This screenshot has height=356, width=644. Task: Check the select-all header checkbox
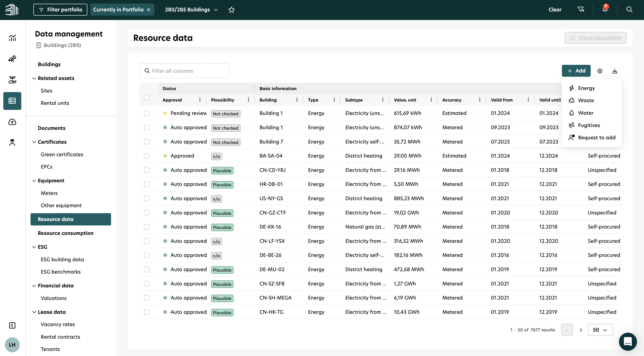(x=147, y=97)
